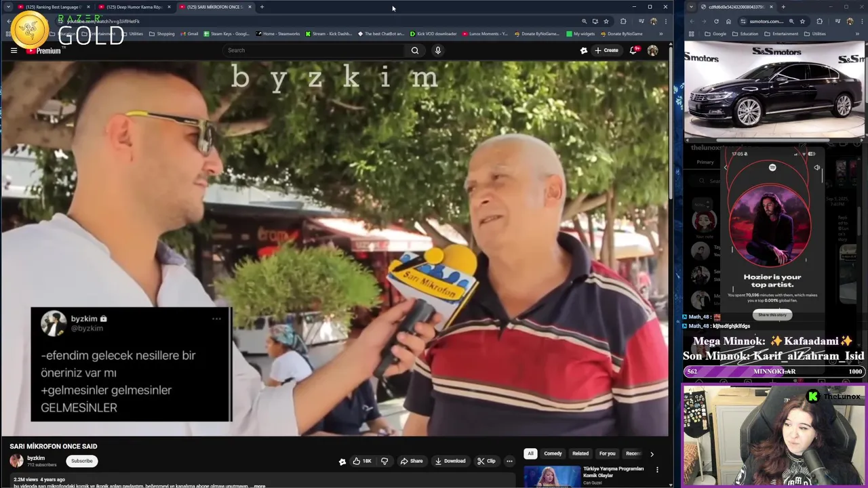The image size is (868, 488).
Task: Zoom icon in the ssmotors address bar
Action: (x=791, y=21)
